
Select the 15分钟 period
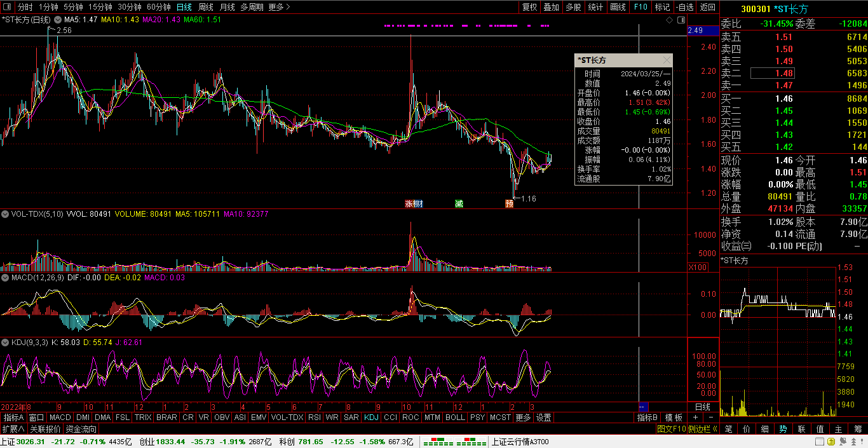click(x=100, y=7)
